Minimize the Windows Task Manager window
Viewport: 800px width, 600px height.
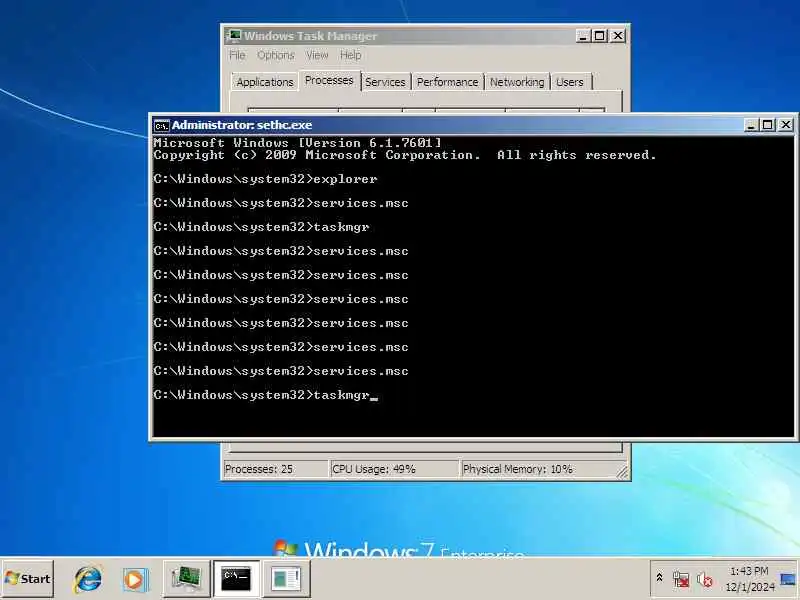[x=584, y=36]
